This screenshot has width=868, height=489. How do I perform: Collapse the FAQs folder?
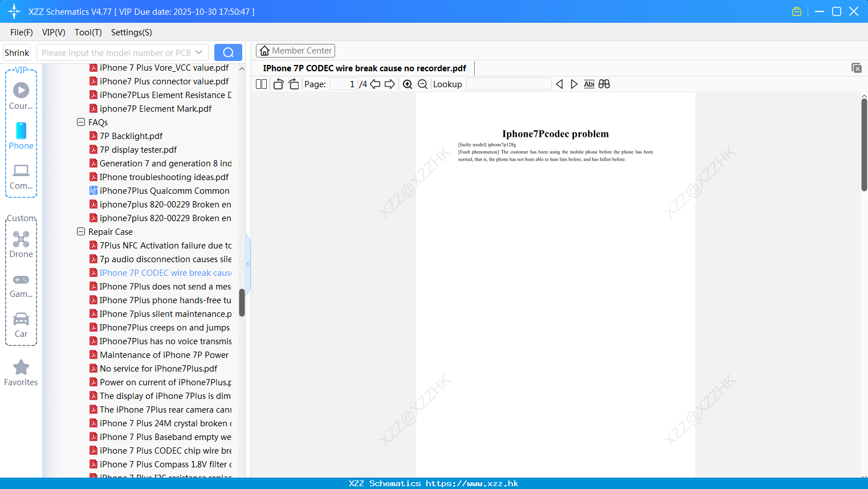click(81, 122)
